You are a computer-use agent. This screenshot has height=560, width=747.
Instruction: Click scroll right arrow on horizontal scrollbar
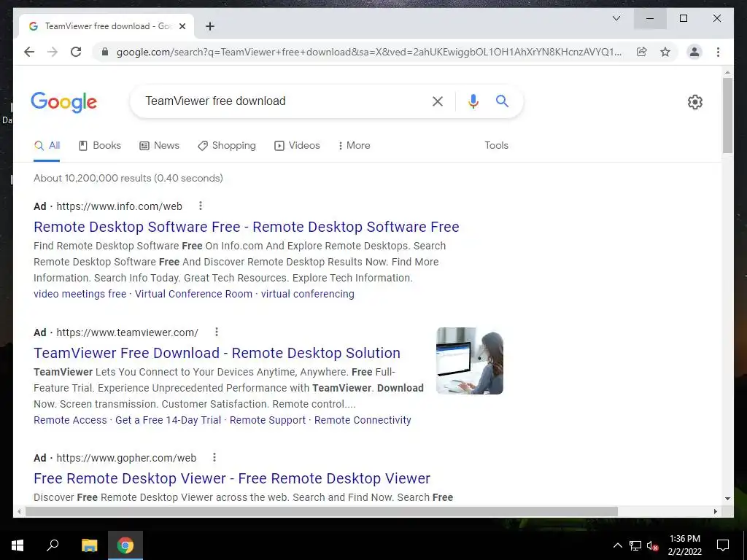[715, 511]
